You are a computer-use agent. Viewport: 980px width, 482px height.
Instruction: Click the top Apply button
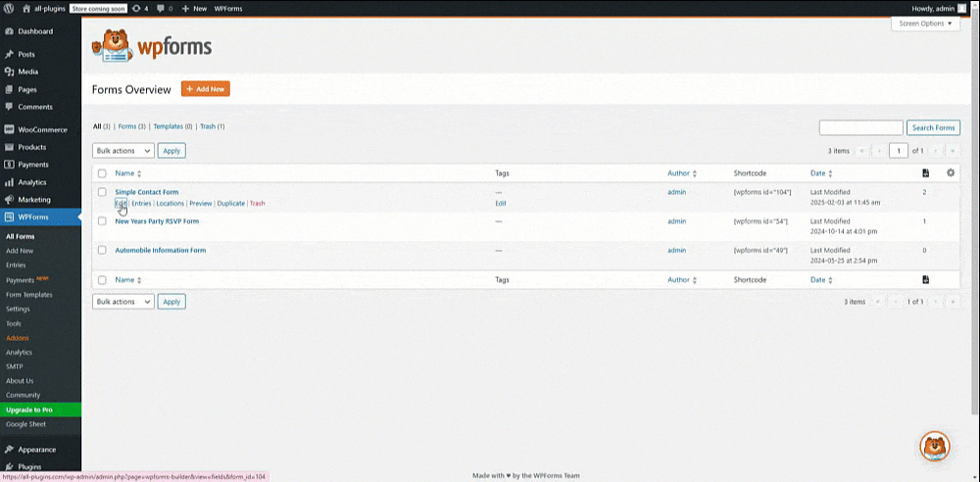click(171, 151)
